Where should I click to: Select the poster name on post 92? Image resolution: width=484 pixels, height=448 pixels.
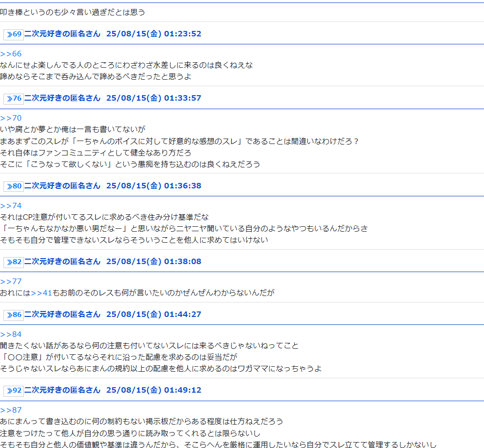click(62, 390)
